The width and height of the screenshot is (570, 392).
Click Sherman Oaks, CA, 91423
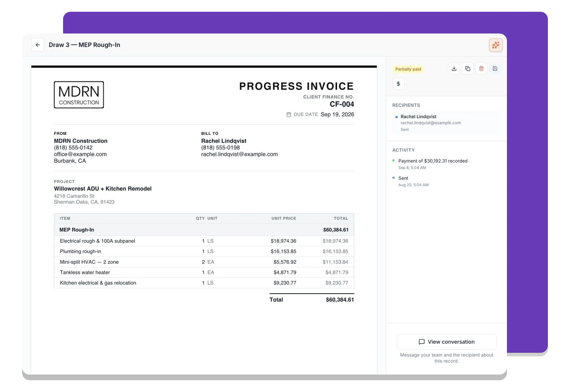(x=84, y=202)
